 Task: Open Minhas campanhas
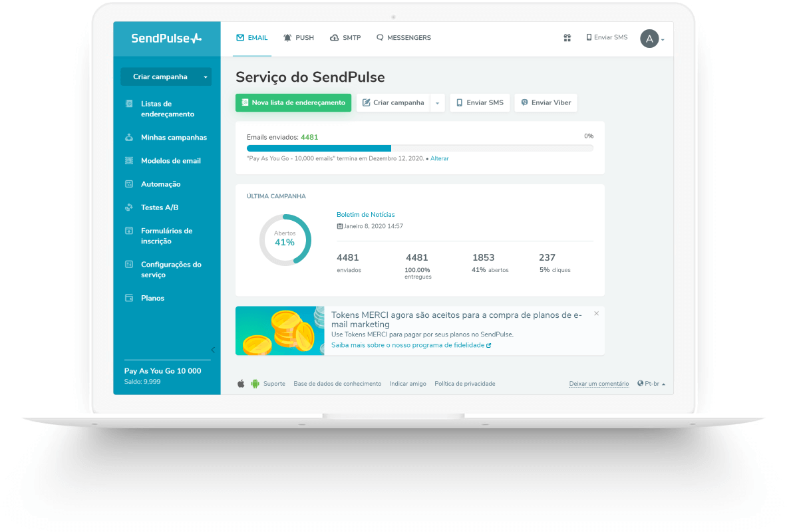174,138
